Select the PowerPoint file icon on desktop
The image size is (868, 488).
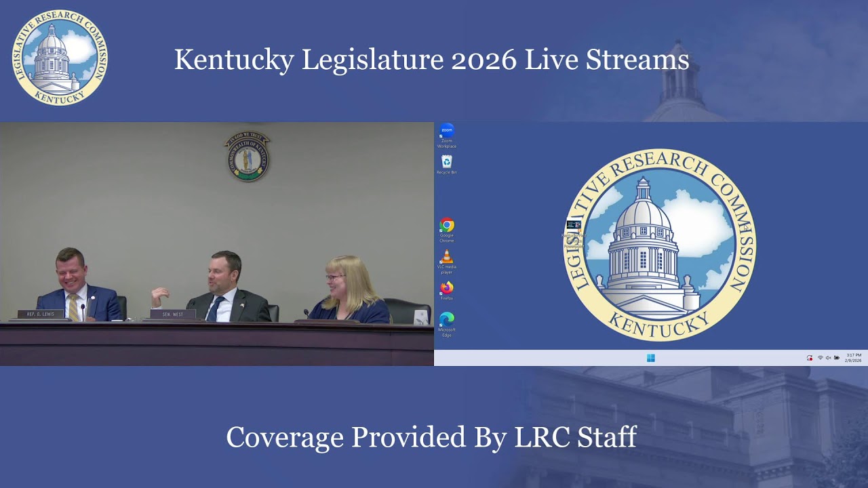tap(573, 235)
